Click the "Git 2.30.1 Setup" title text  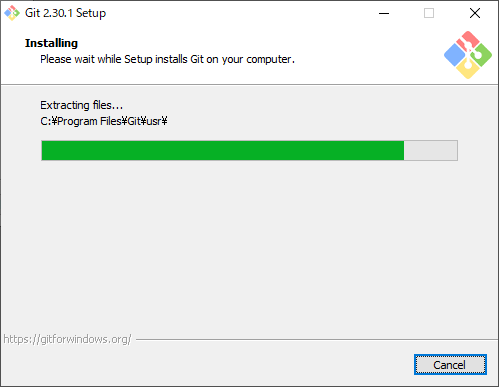tap(65, 13)
